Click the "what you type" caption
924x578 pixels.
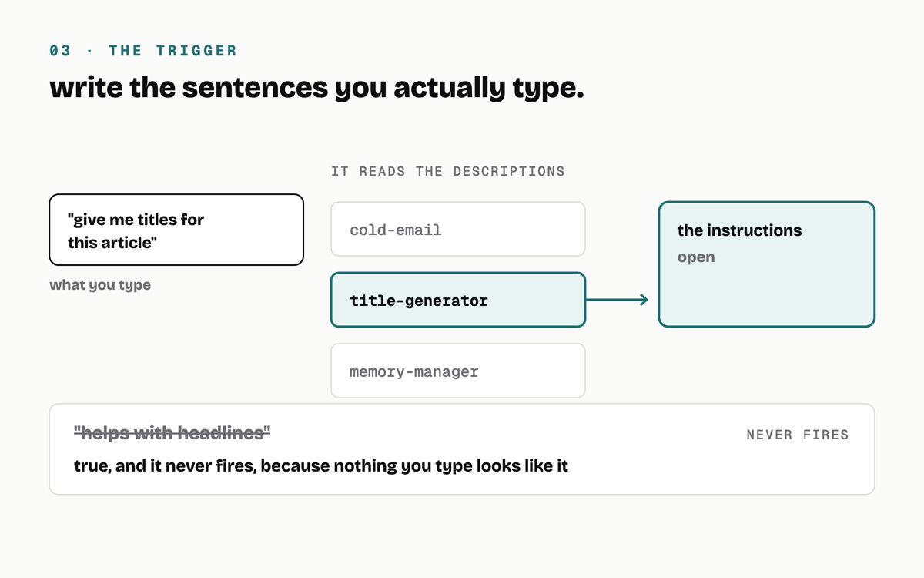pyautogui.click(x=100, y=285)
